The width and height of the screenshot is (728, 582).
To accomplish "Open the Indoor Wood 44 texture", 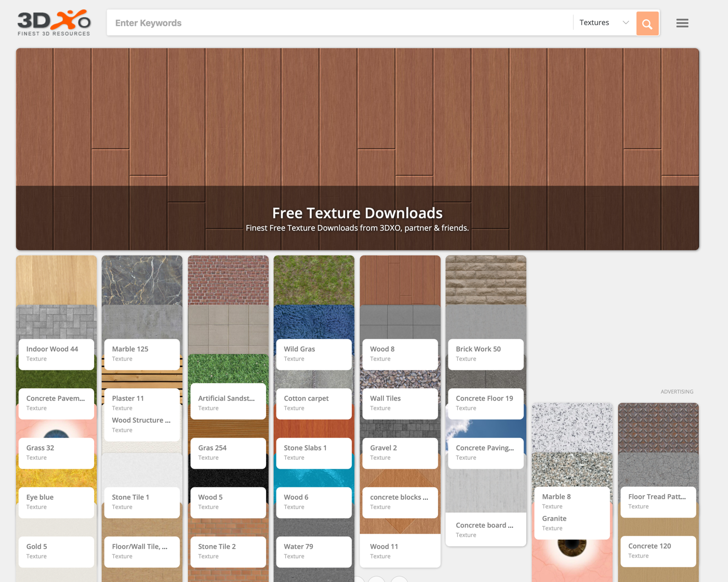I will click(56, 353).
